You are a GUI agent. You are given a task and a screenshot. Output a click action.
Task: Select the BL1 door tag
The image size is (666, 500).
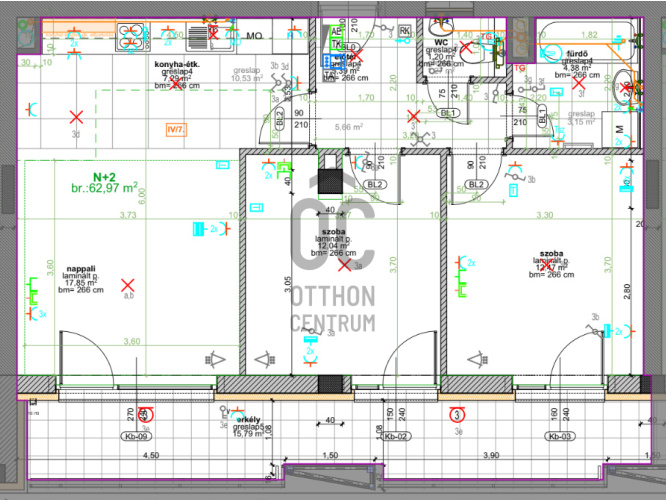coord(449,114)
